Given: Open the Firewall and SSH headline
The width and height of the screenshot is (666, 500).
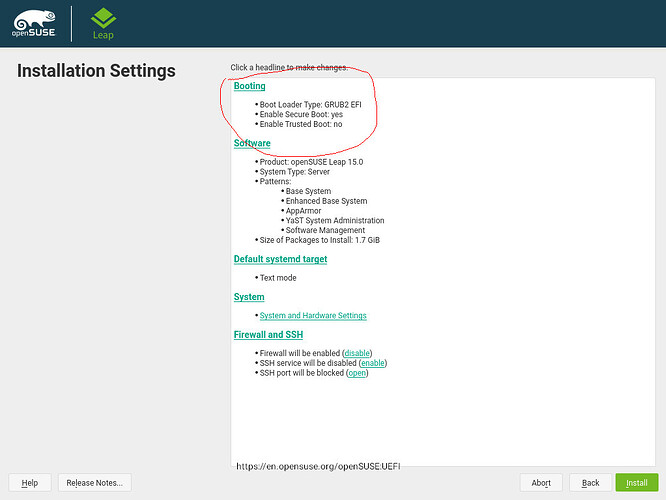Looking at the screenshot, I should pos(268,335).
